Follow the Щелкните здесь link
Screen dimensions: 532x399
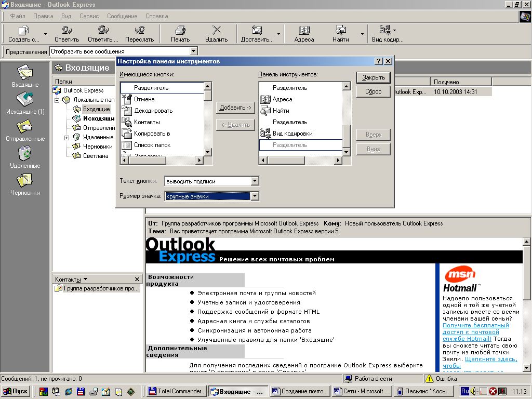(x=490, y=359)
